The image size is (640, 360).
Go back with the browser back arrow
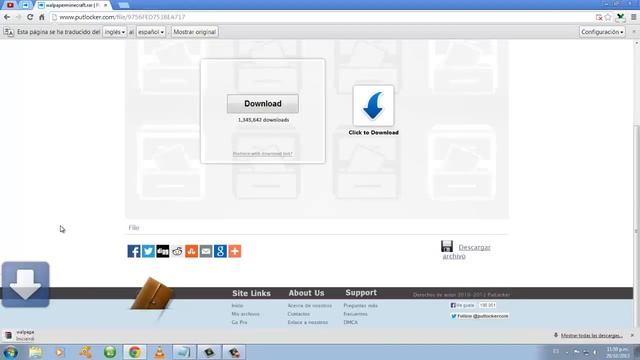[x=7, y=17]
